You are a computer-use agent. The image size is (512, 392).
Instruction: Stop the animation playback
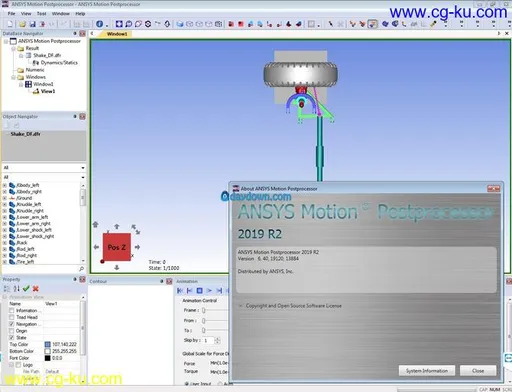199,291
